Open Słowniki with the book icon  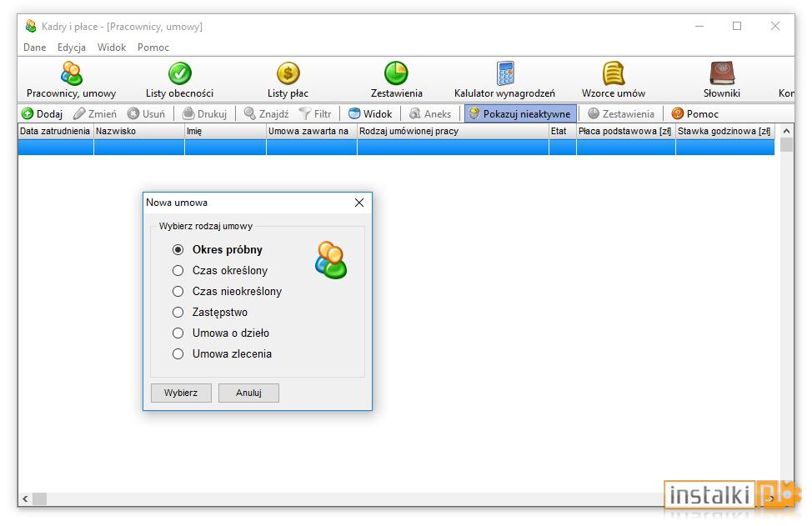point(722,73)
